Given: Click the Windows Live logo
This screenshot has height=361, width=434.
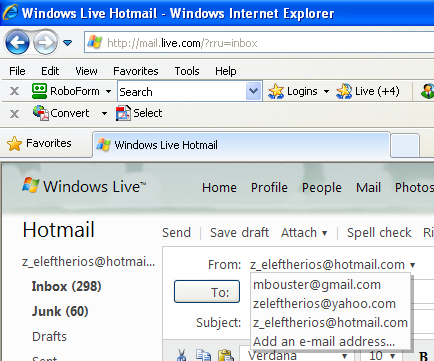Looking at the screenshot, I should [84, 186].
